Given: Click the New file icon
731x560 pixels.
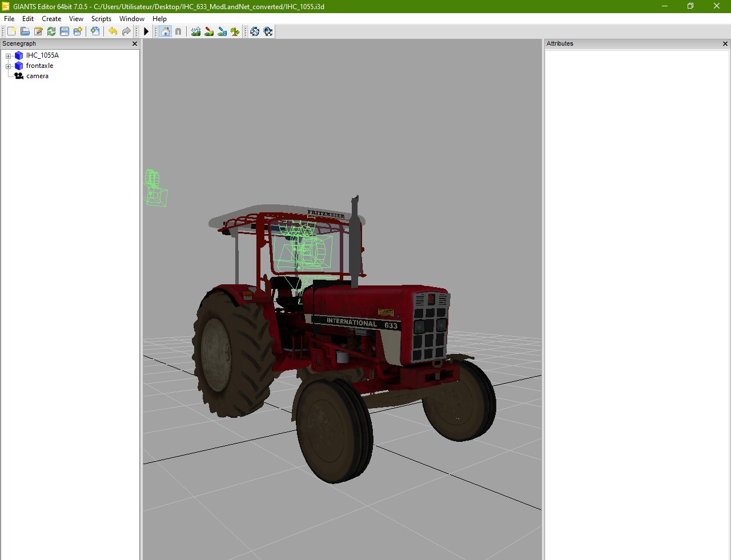Looking at the screenshot, I should coord(11,31).
